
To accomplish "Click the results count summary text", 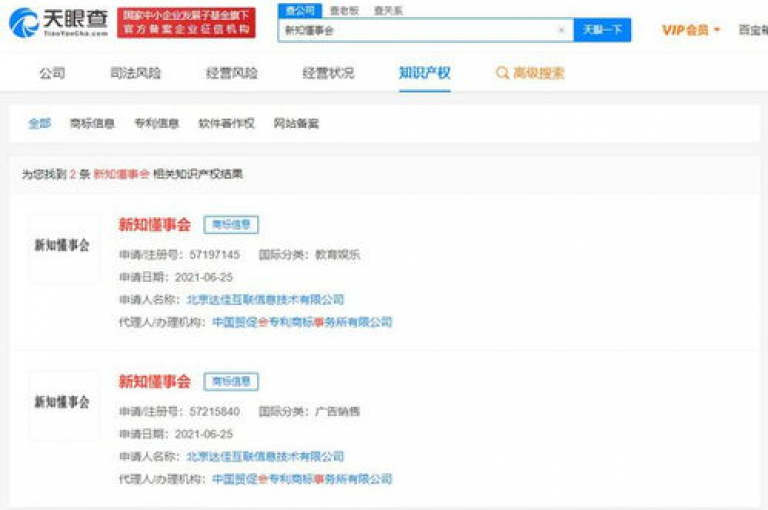I will (x=132, y=174).
